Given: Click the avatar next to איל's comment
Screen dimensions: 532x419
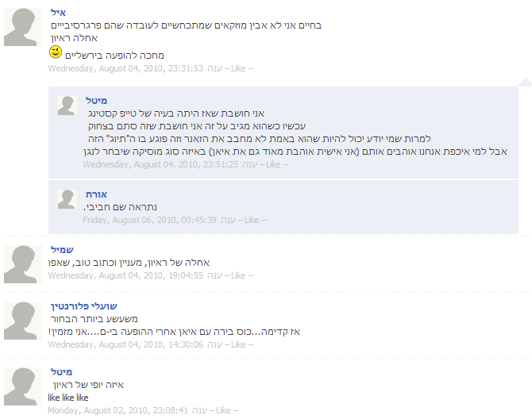Looking at the screenshot, I should [23, 27].
